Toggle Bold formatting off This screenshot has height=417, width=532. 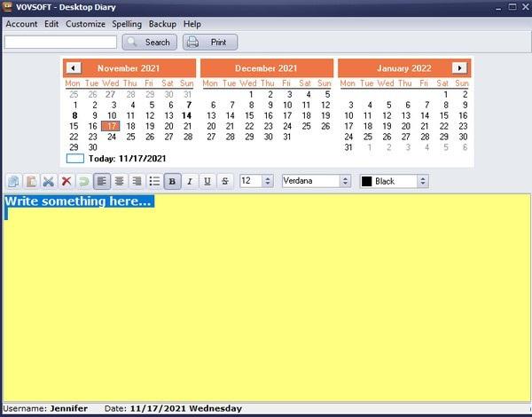(173, 181)
